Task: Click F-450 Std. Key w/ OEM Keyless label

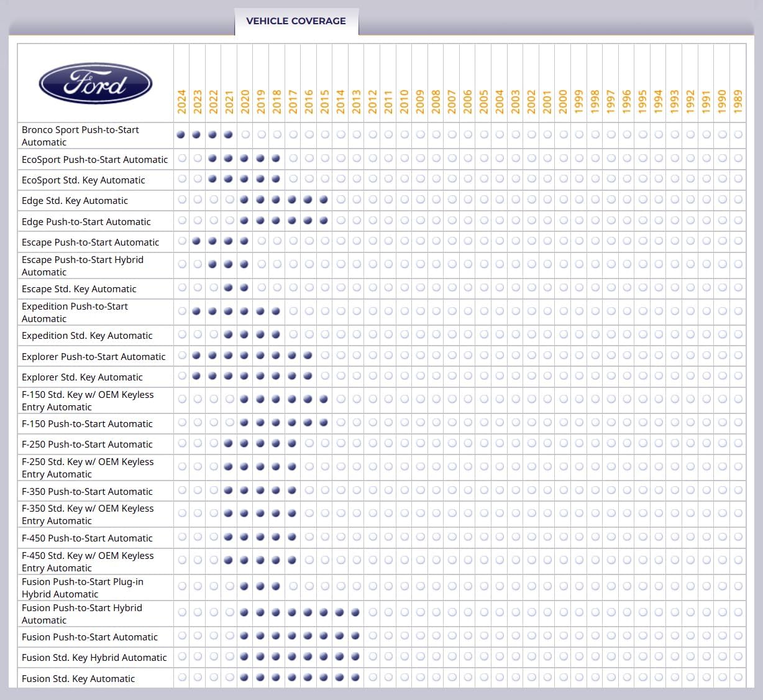Action: pos(88,561)
